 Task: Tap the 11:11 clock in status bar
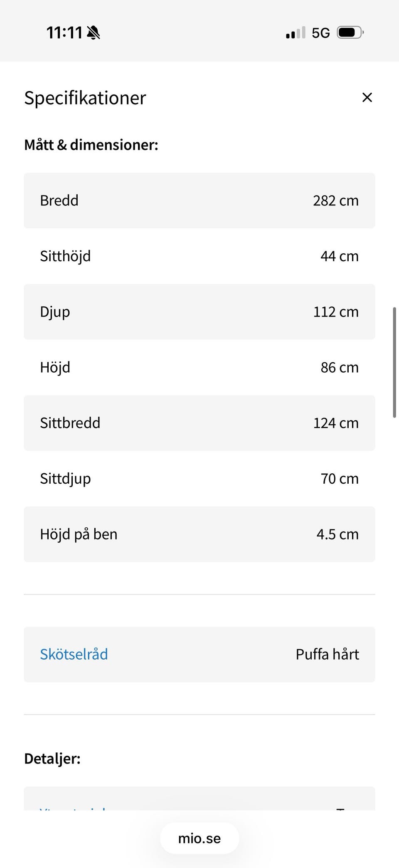tap(64, 32)
